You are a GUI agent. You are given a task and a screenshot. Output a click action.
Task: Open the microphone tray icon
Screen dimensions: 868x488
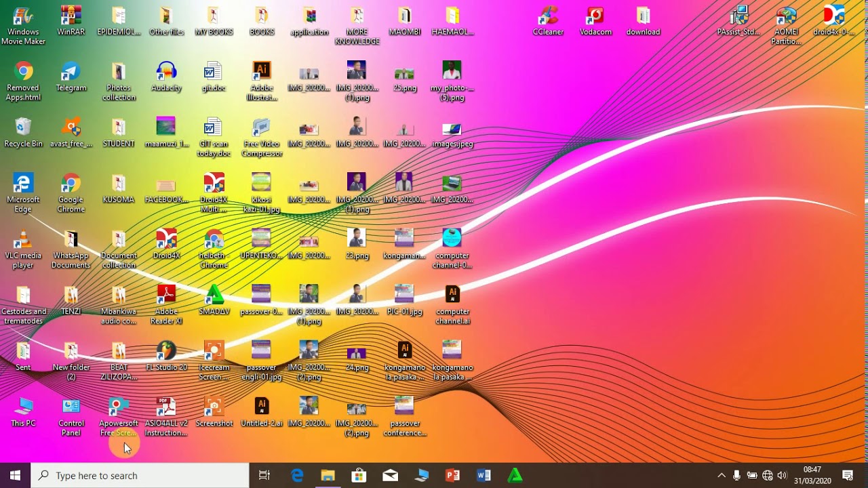[736, 475]
